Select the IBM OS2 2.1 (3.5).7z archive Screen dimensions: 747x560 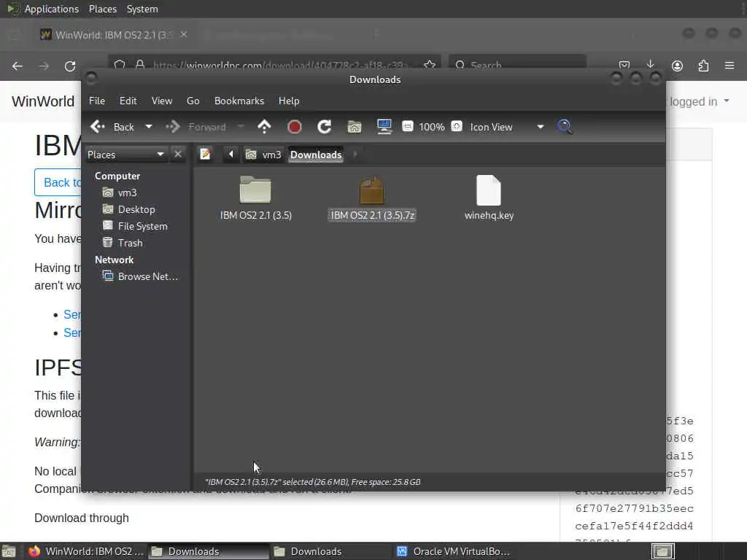pyautogui.click(x=372, y=198)
